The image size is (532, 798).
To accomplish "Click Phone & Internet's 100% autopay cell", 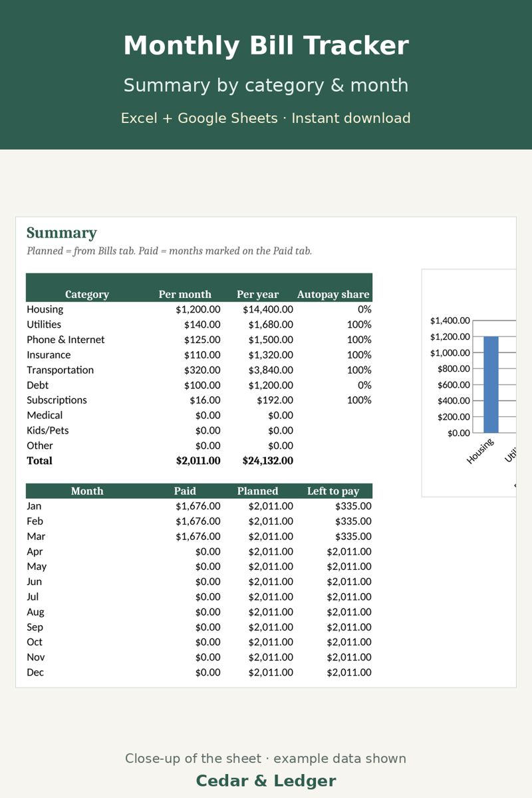I will 359,340.
